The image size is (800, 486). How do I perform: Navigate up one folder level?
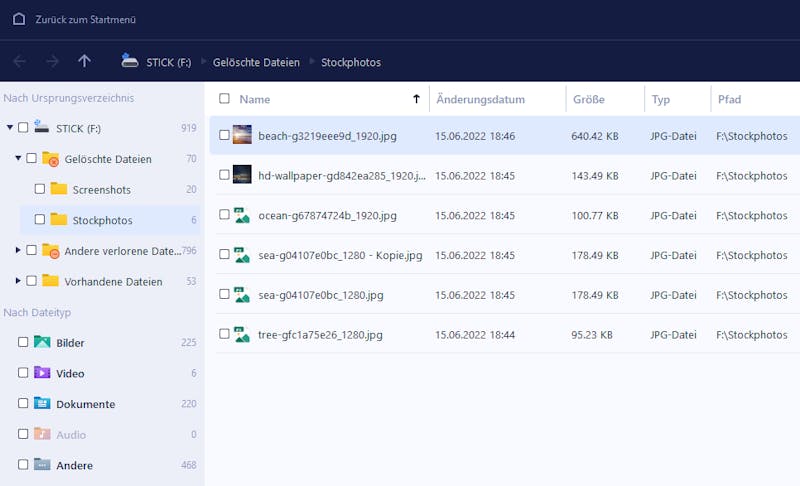click(x=84, y=61)
